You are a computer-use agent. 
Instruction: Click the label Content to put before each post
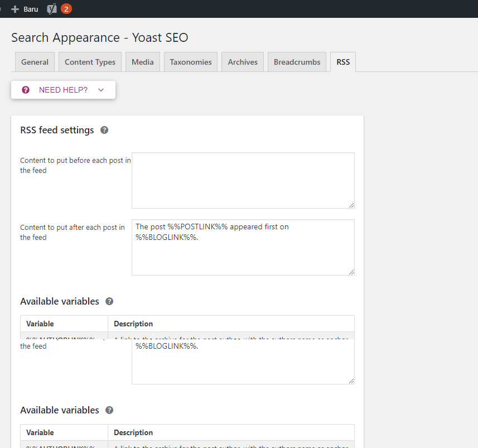[75, 165]
